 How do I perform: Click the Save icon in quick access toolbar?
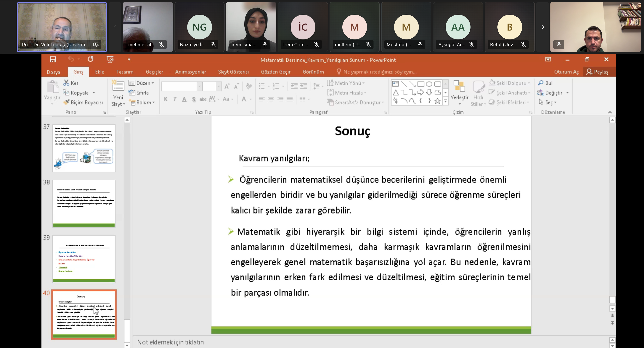tap(53, 59)
